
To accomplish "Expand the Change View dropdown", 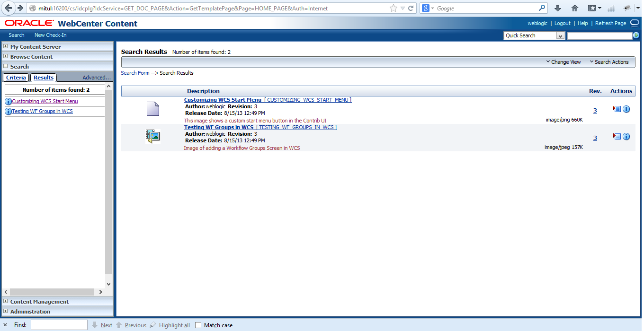I will 563,62.
